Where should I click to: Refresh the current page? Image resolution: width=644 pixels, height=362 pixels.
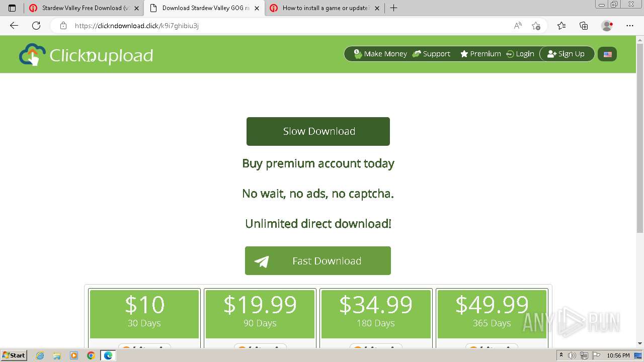pyautogui.click(x=36, y=26)
